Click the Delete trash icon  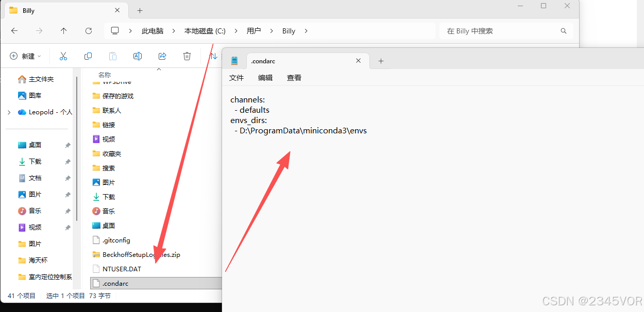pos(187,56)
